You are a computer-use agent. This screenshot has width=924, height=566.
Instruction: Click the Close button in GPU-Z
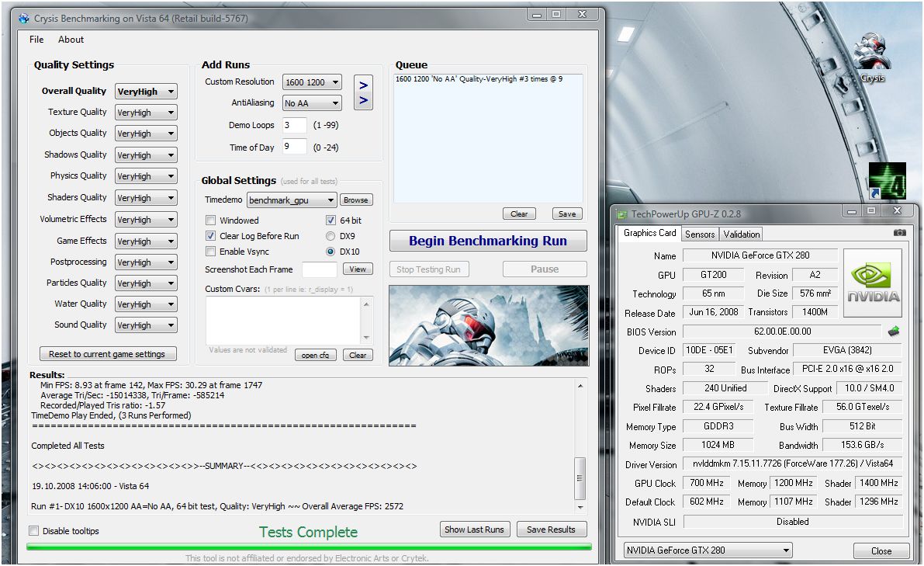pos(881,550)
